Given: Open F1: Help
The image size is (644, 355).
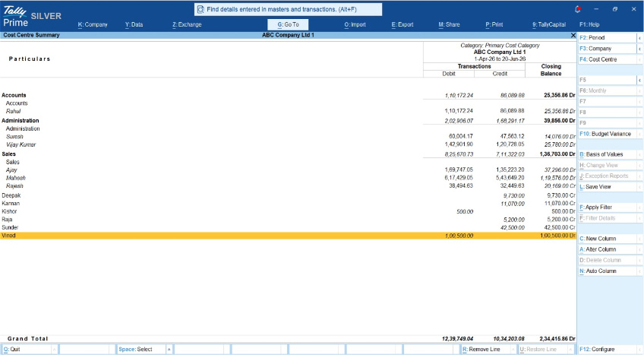Looking at the screenshot, I should [589, 24].
